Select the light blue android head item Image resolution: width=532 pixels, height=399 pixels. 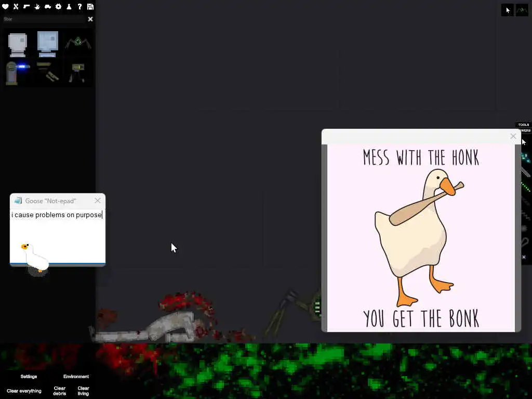click(47, 44)
